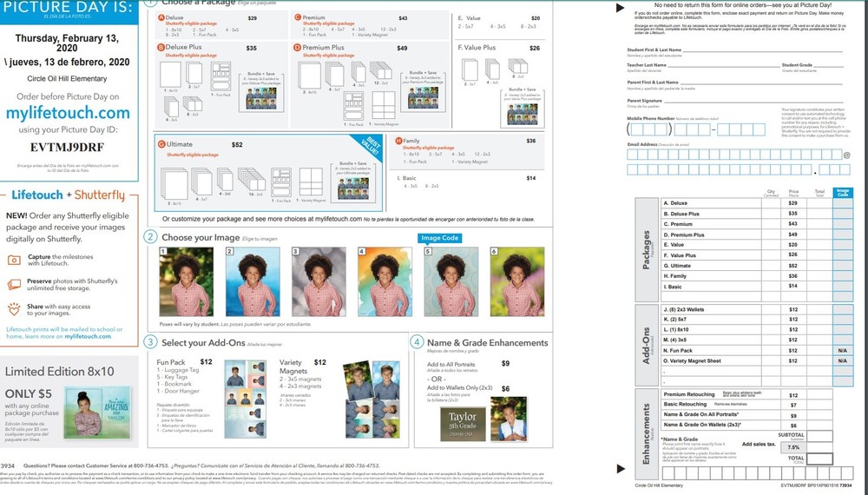Click the Add to All Portraits $9 price
The image size is (868, 495).
505,364
